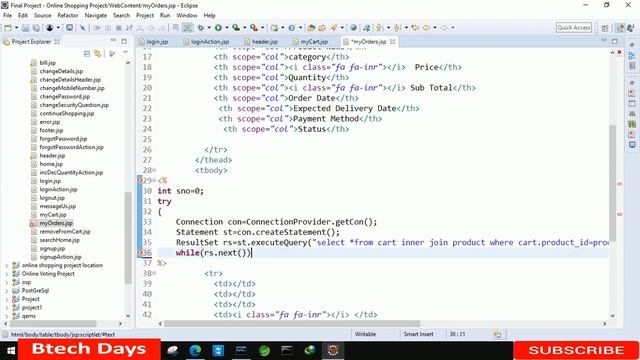Image resolution: width=640 pixels, height=360 pixels.
Task: Click the Last Edit Location icon
Action: point(416,28)
